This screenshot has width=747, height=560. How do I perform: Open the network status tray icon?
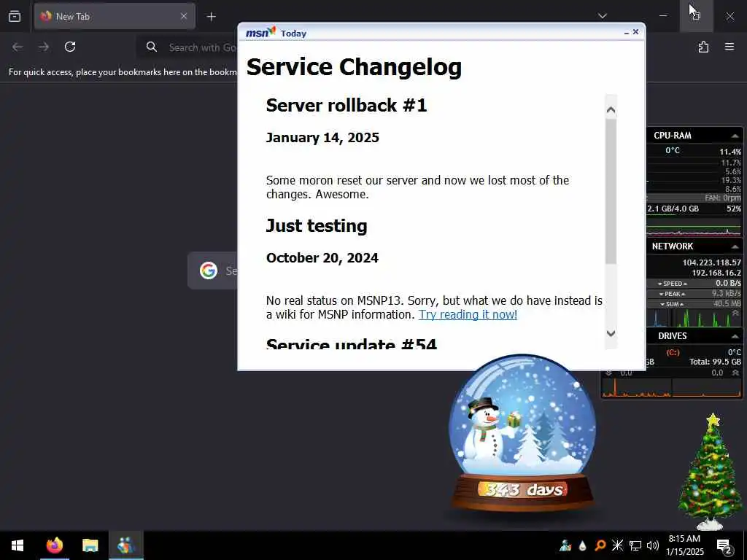click(x=635, y=545)
